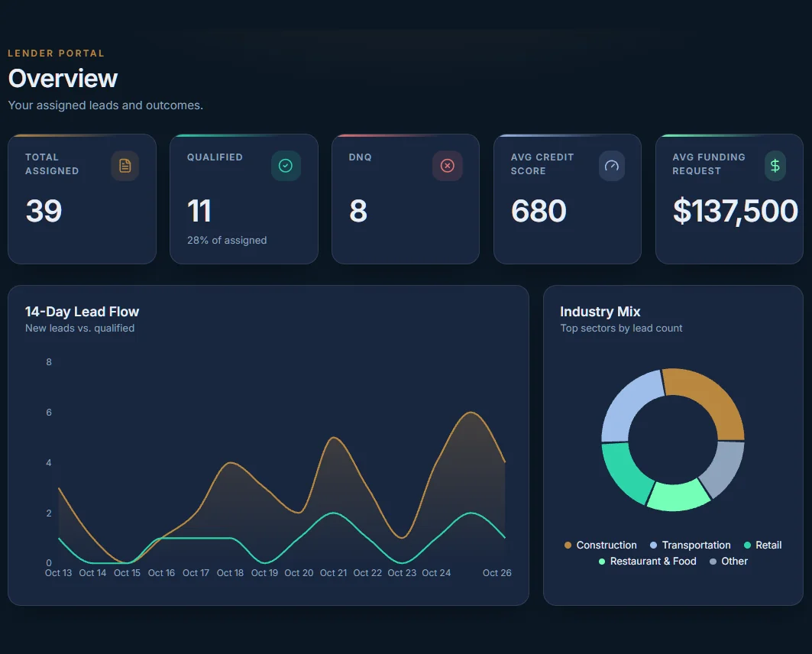
Task: Click the Other legend dot
Action: (713, 562)
